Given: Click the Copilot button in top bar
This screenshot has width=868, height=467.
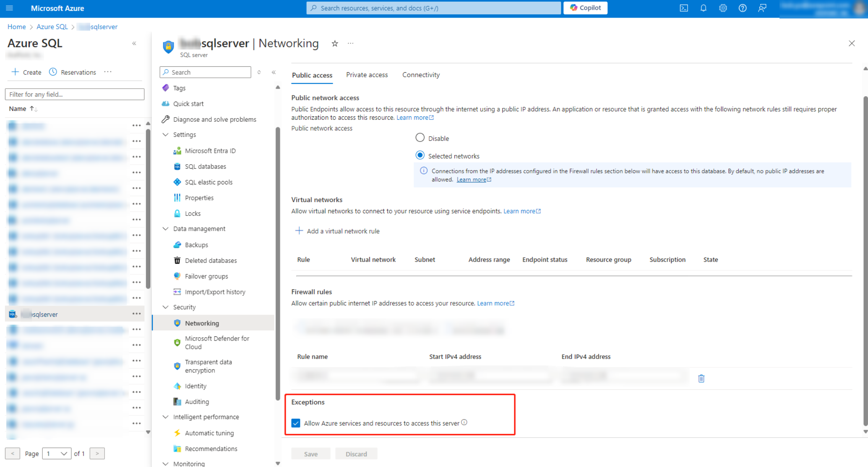Looking at the screenshot, I should tap(585, 8).
